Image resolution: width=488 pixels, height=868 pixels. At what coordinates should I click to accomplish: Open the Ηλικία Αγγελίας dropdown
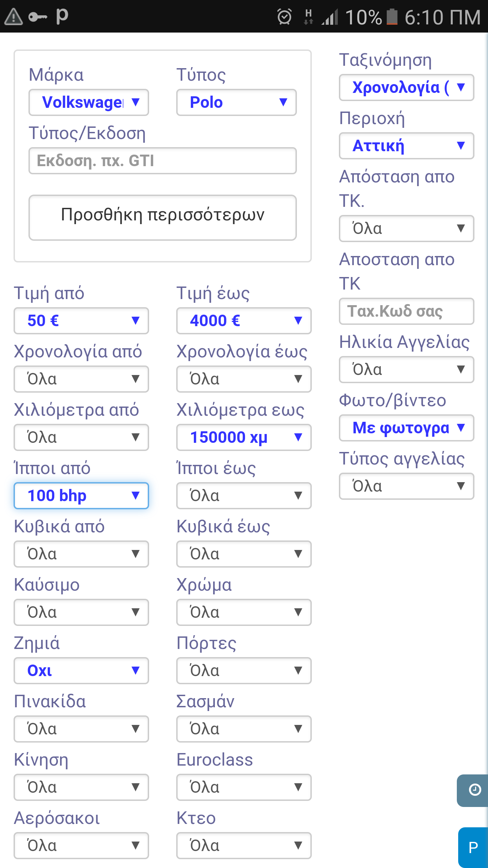click(407, 370)
